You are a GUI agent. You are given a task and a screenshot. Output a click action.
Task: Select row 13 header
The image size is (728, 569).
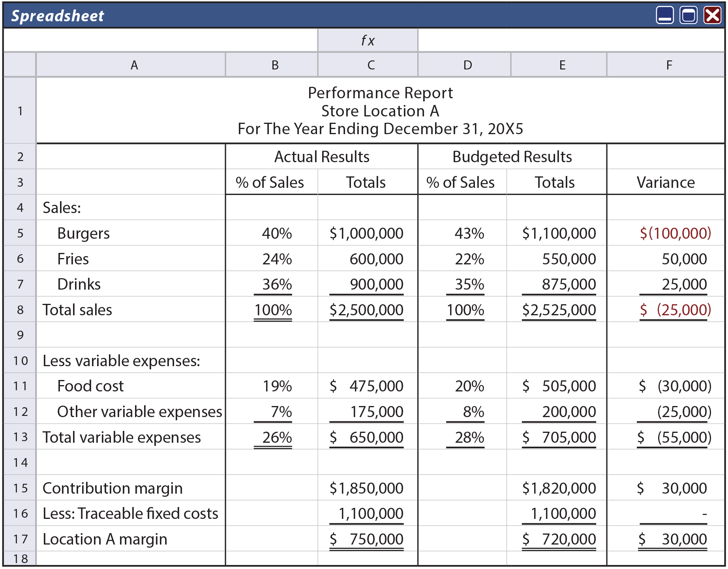(x=20, y=437)
